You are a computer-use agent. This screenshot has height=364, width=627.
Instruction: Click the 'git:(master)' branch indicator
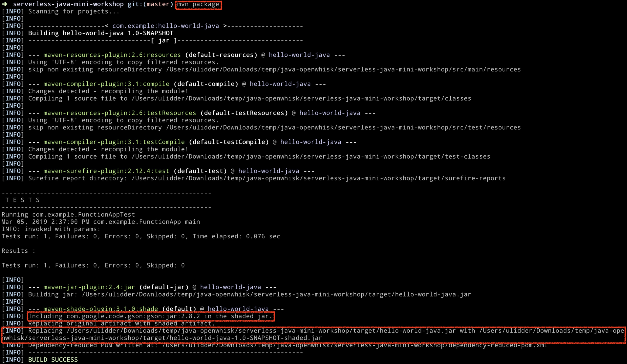click(x=150, y=4)
